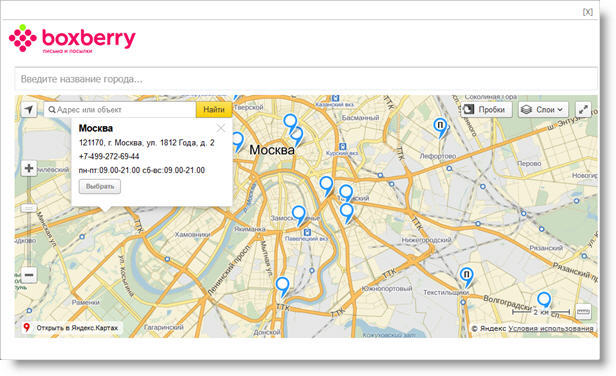Screen dimensions: 616x376
Task: Open the Условия использования link
Action: [x=551, y=328]
